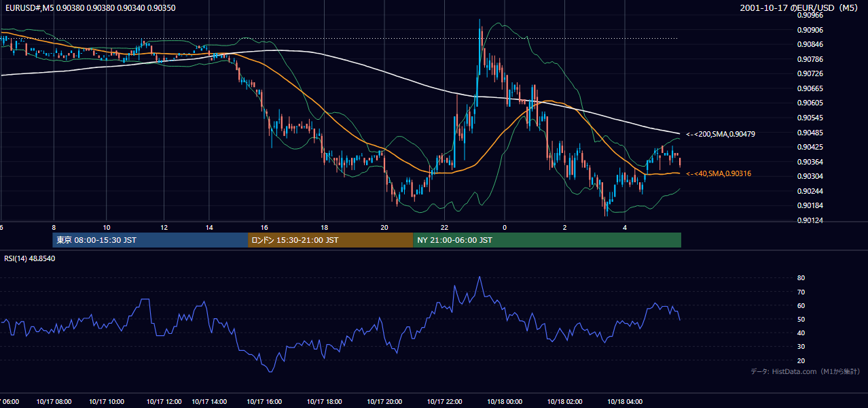Select the 40 SMA label reading 0.90316
This screenshot has height=408, width=868.
[718, 173]
